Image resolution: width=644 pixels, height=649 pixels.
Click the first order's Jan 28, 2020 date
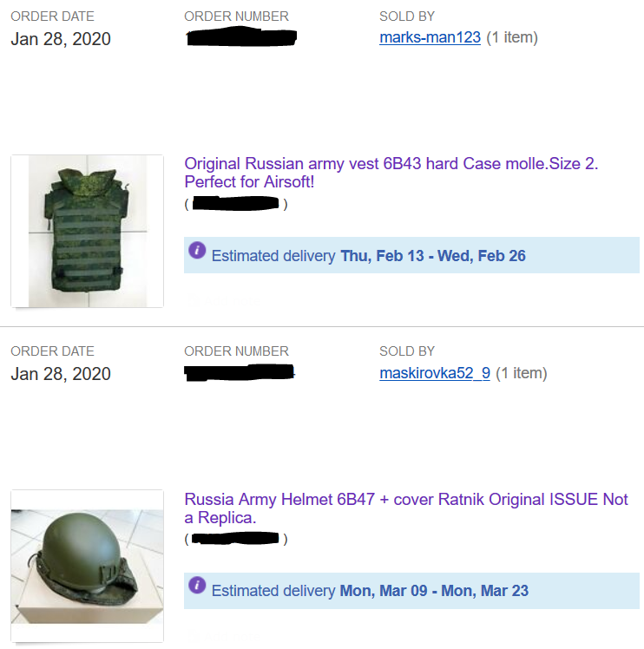tap(61, 39)
